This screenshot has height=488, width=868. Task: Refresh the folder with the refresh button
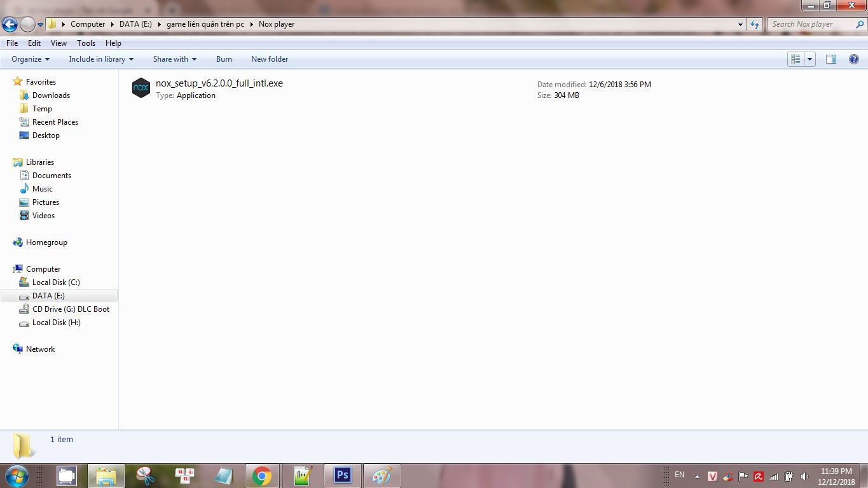[755, 24]
